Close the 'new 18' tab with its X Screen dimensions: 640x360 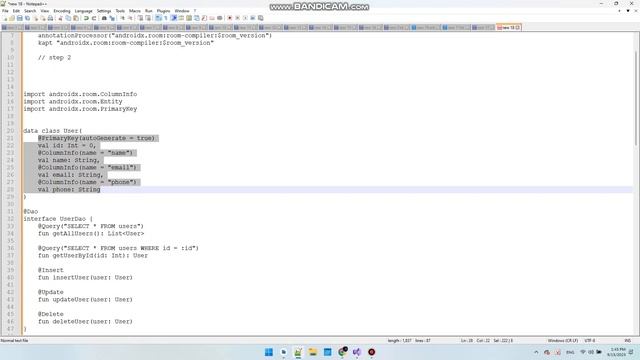(518, 27)
